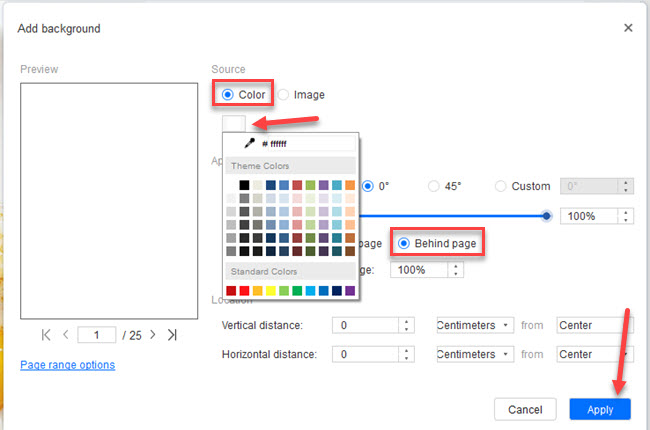Pick red in the top Theme Colors row

click(x=297, y=185)
